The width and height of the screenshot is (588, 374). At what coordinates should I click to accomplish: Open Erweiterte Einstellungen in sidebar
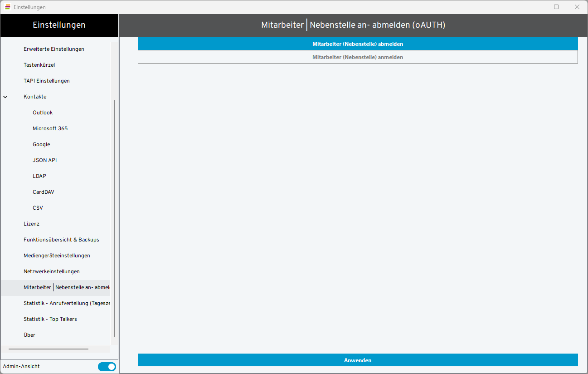(54, 49)
